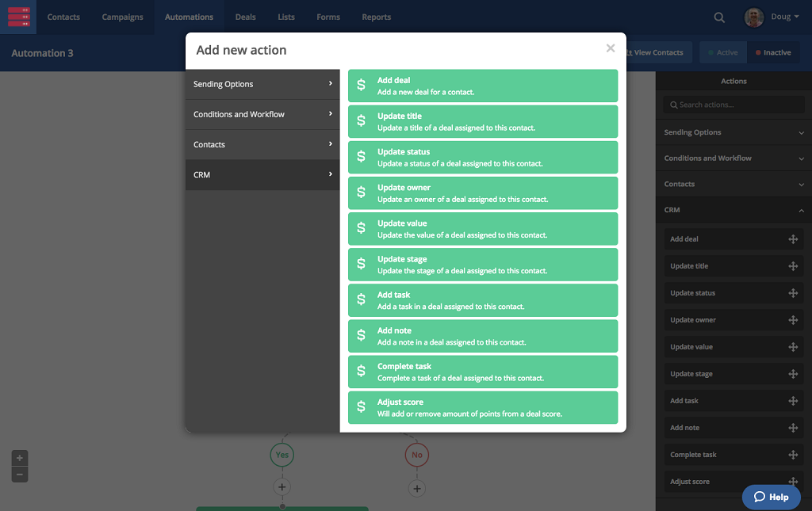Open the Help chat button
Screen dimensions: 812x511
pos(772,497)
